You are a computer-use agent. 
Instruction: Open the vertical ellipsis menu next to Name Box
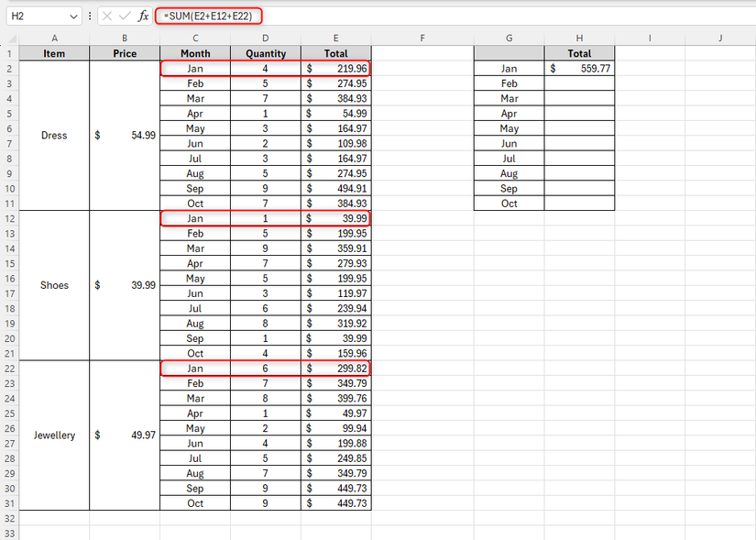[89, 16]
